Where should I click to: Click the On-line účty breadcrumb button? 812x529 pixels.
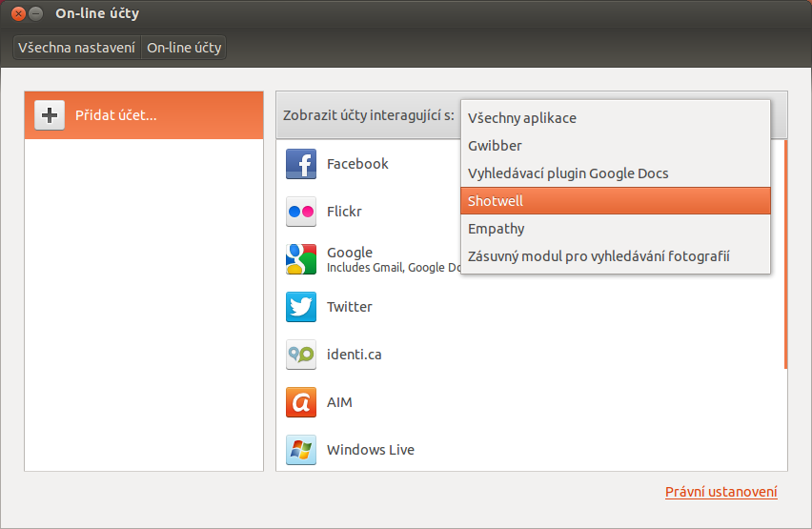(x=184, y=48)
